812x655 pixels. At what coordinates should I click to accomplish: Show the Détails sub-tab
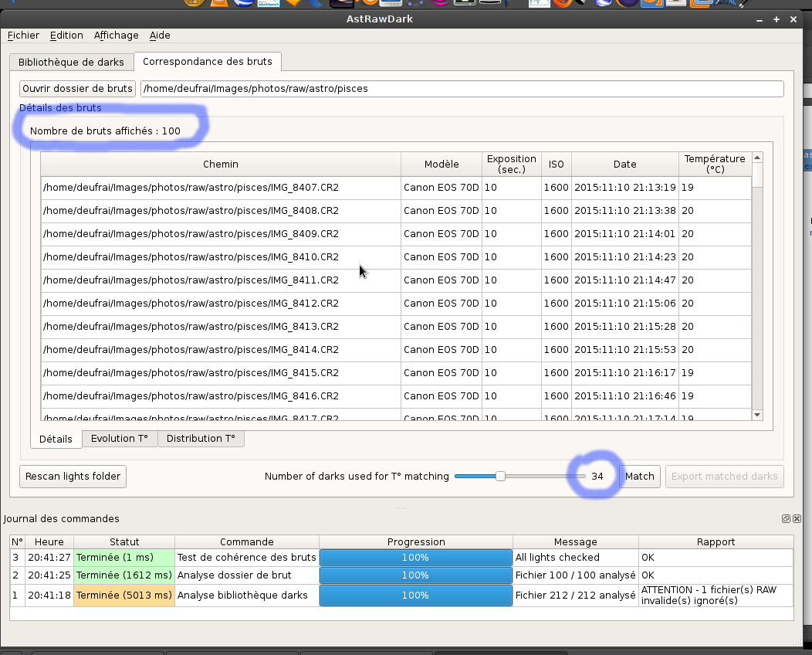(56, 439)
